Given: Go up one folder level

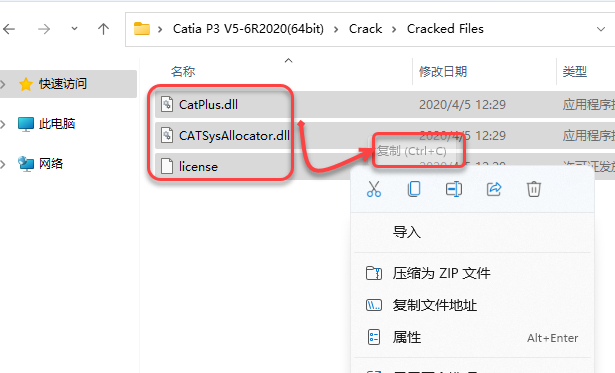Looking at the screenshot, I should click(x=103, y=29).
